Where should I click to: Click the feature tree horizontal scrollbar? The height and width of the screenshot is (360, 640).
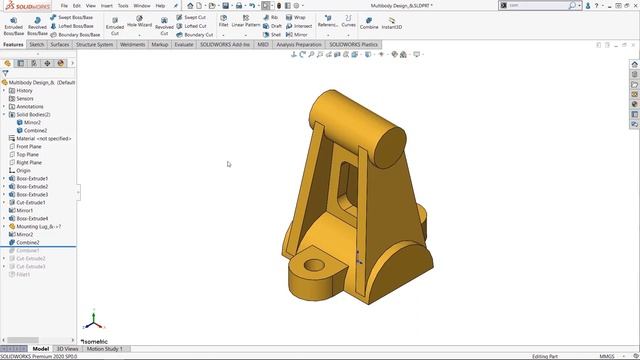[23, 340]
